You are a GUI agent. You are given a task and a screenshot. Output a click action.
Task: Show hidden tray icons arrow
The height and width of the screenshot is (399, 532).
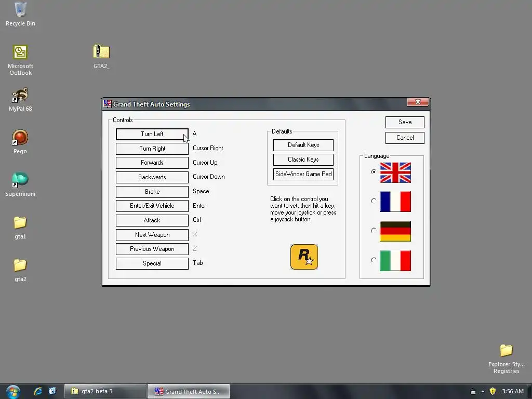coord(483,391)
